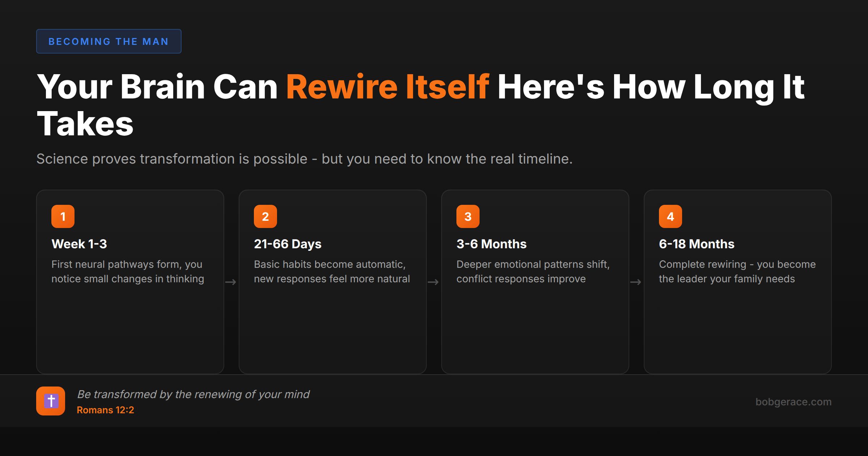This screenshot has height=456, width=868.
Task: Select the 21-66 Days heading
Action: pos(288,244)
